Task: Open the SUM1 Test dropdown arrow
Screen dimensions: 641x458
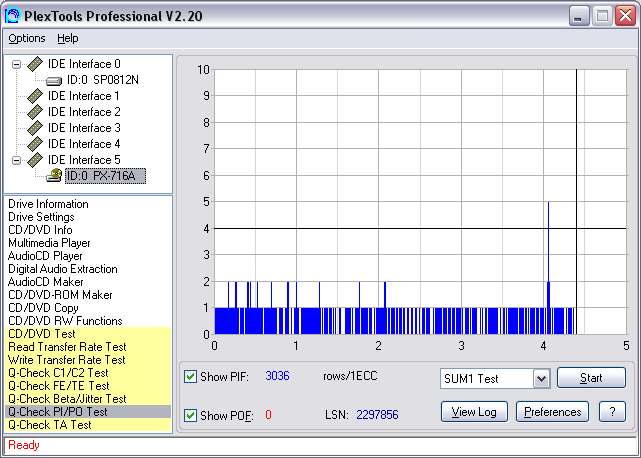Action: click(x=542, y=379)
